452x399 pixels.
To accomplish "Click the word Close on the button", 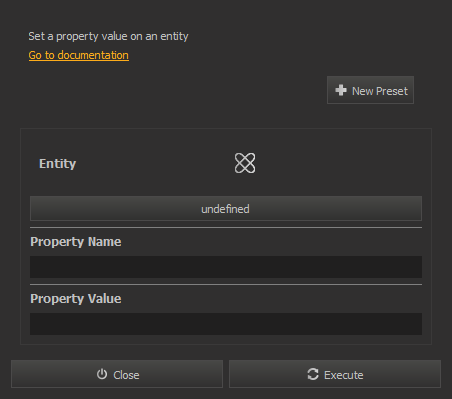I will coord(126,375).
